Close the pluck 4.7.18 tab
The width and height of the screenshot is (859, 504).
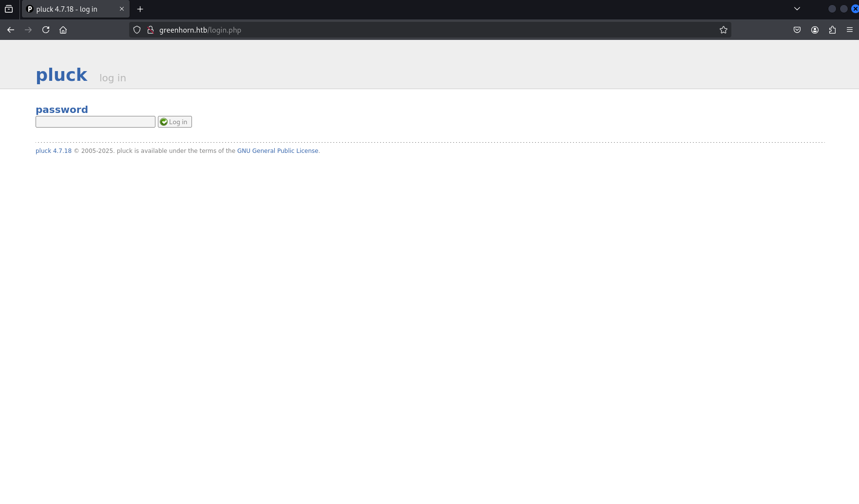pos(122,9)
